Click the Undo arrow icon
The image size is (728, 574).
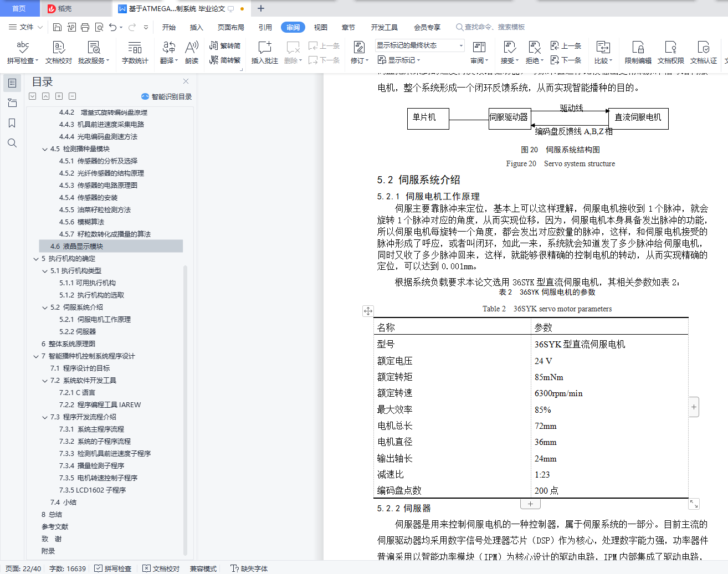pos(113,27)
